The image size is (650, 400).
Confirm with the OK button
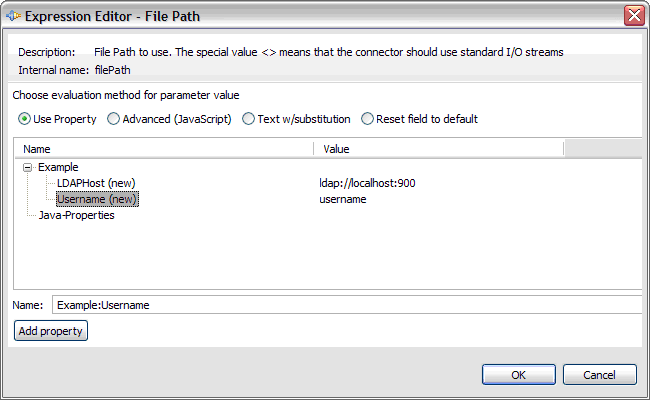(x=519, y=375)
